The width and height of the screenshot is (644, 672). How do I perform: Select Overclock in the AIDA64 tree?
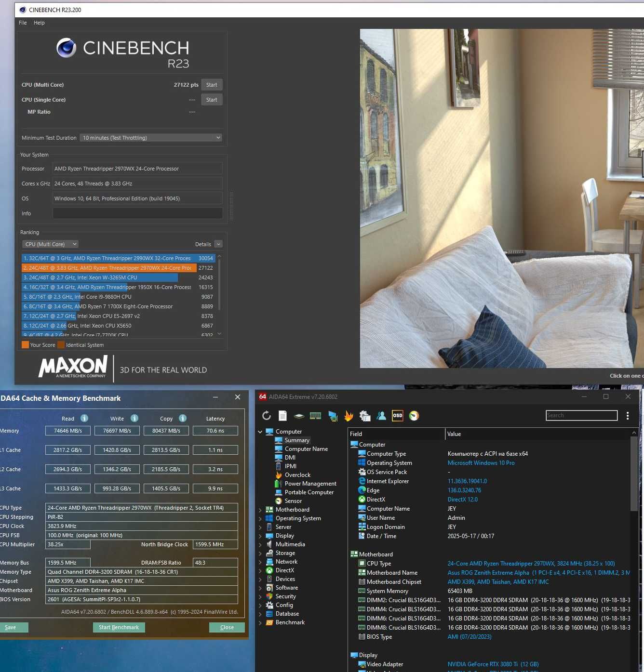click(297, 475)
